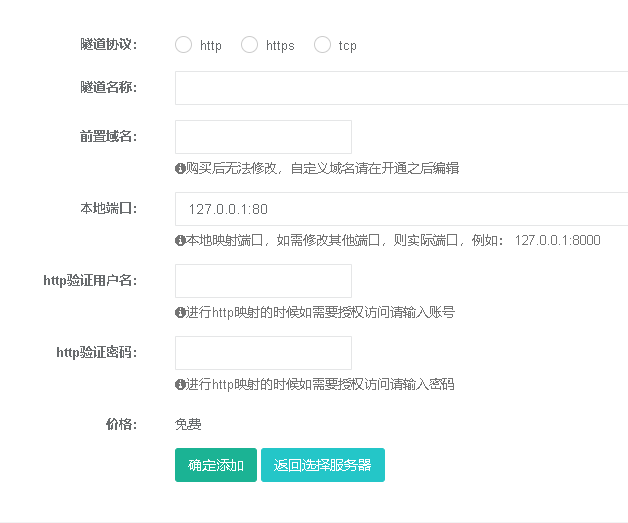
Task: Click the 价格: label
Action: pyautogui.click(x=121, y=424)
